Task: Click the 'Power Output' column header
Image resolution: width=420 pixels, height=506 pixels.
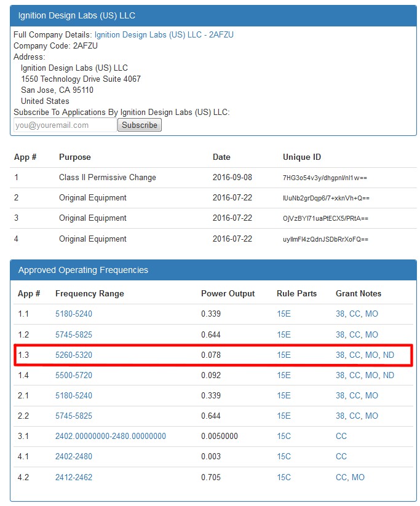Action: pyautogui.click(x=228, y=294)
